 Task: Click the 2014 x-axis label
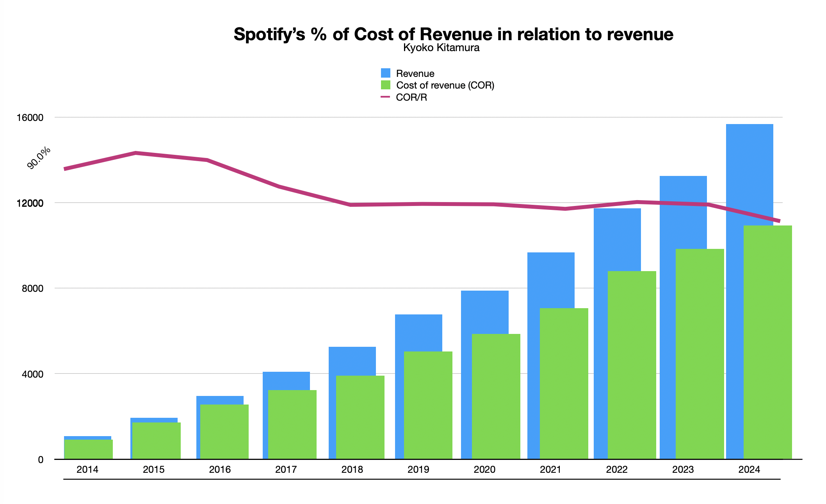click(x=87, y=469)
